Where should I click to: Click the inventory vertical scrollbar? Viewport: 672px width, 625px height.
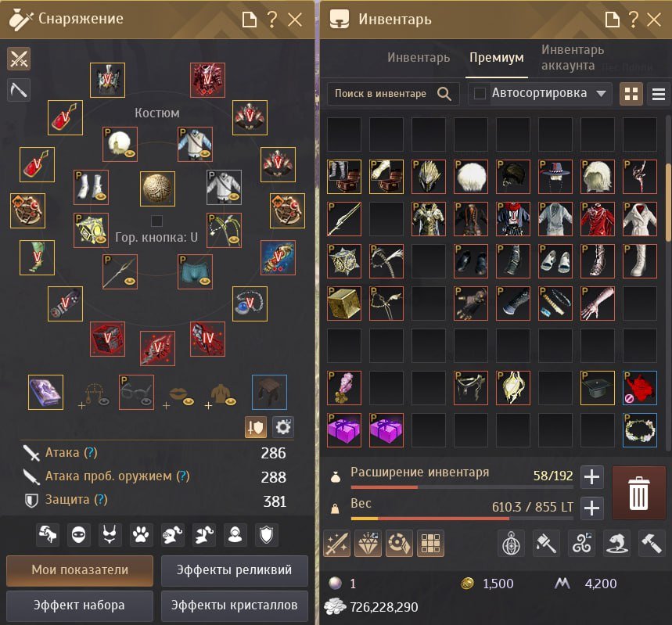(x=668, y=202)
